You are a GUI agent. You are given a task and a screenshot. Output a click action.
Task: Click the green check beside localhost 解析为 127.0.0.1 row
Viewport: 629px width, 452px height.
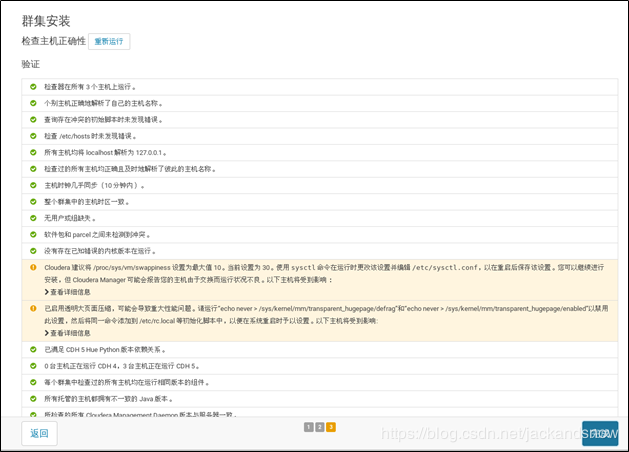(x=33, y=152)
